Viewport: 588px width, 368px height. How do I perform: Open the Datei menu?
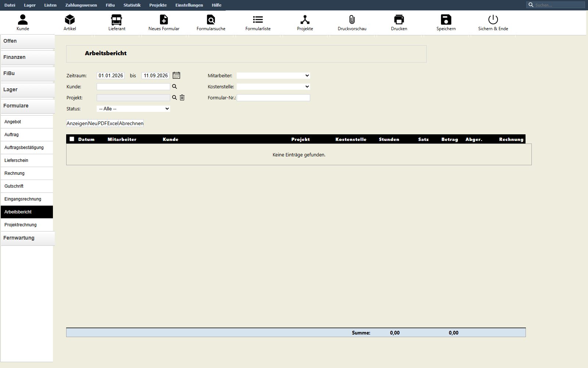point(10,5)
